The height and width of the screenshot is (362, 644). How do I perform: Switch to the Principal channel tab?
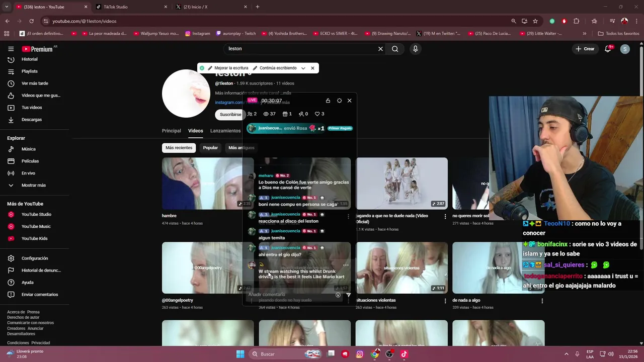[x=171, y=131]
